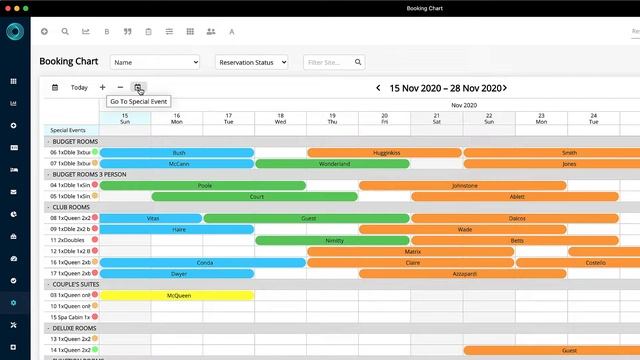640x360 pixels.
Task: Open the McCann reservation bar
Action: (x=177, y=164)
